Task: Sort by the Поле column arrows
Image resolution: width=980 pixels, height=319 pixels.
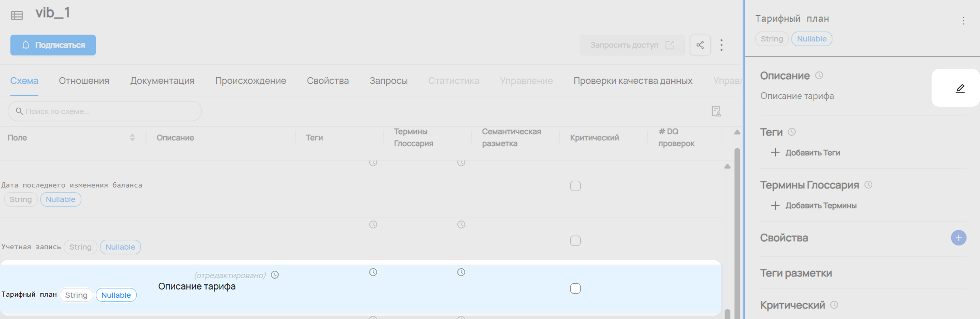Action: tap(132, 138)
